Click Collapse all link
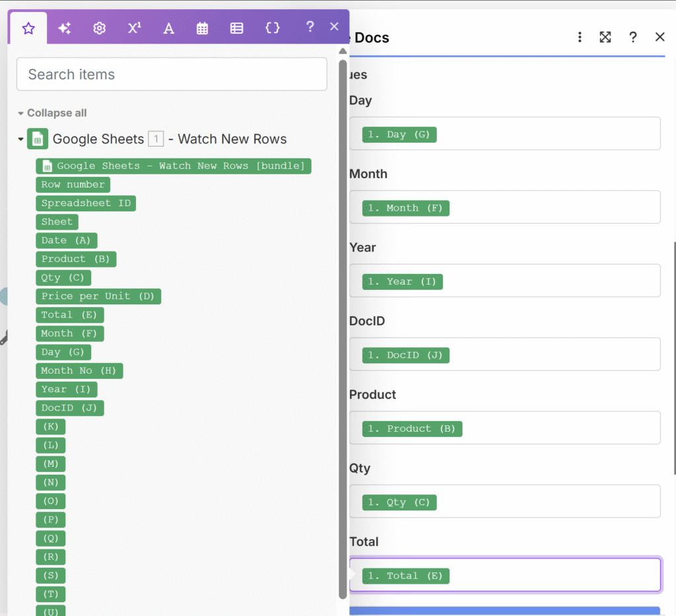 (56, 113)
